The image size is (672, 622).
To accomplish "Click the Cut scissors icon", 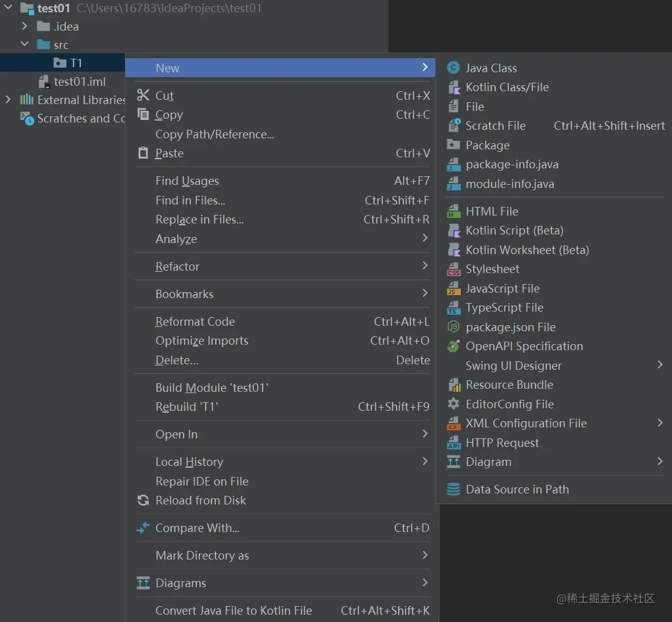I will coord(143,95).
